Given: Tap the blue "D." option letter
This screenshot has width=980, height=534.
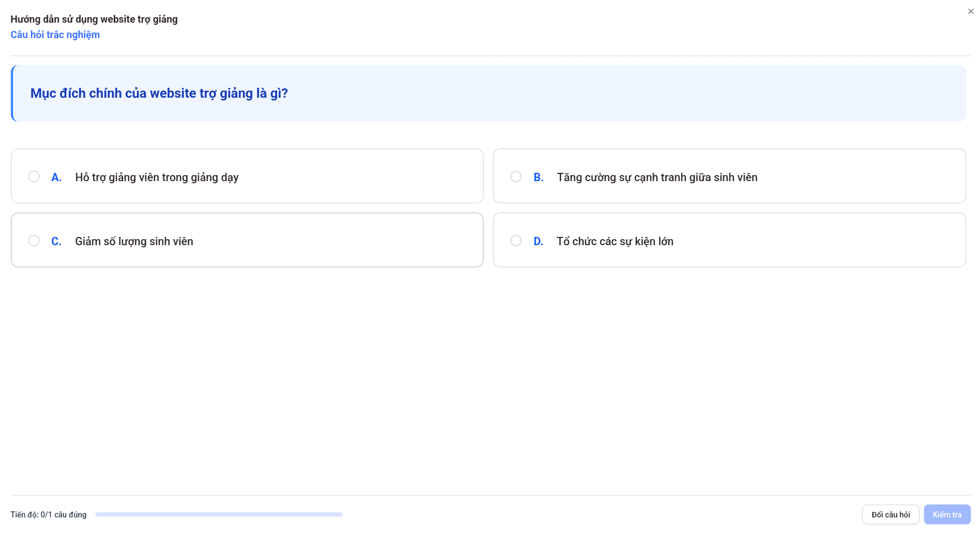Looking at the screenshot, I should click(538, 241).
